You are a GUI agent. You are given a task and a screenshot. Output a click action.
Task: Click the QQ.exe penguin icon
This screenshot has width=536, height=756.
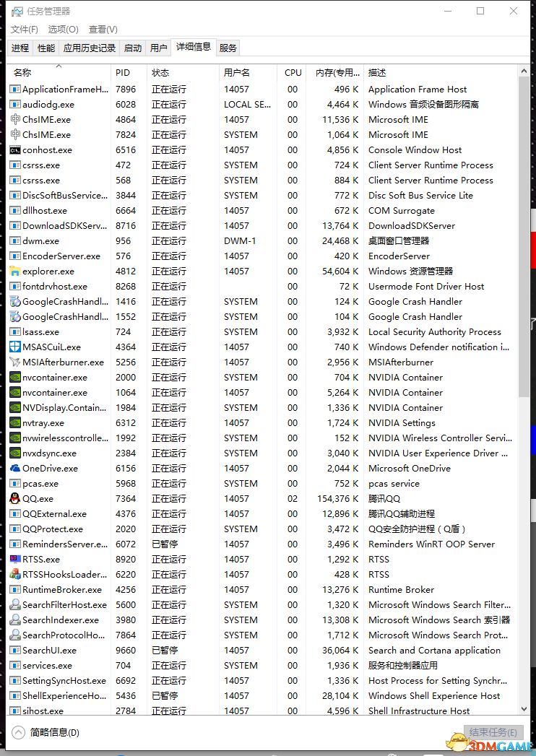coord(15,499)
